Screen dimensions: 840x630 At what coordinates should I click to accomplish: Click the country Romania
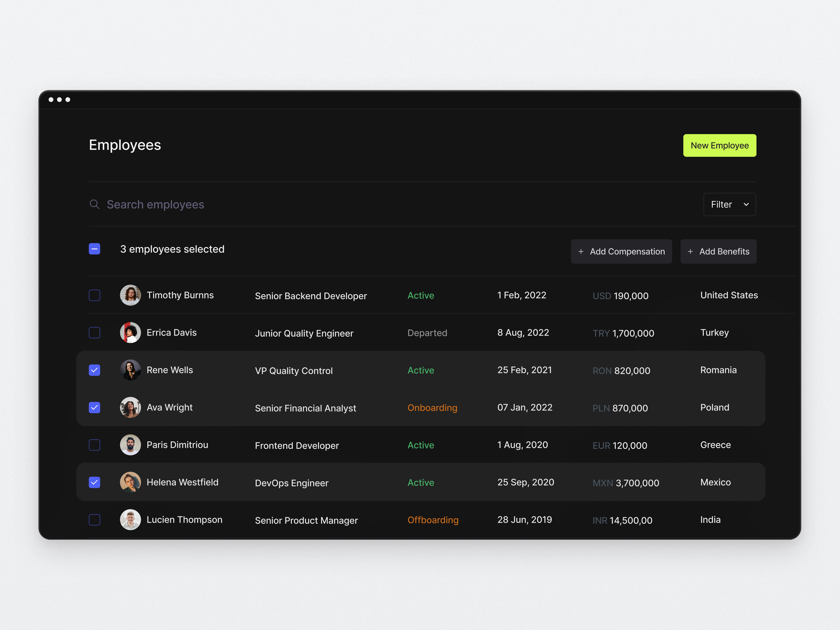pyautogui.click(x=718, y=370)
